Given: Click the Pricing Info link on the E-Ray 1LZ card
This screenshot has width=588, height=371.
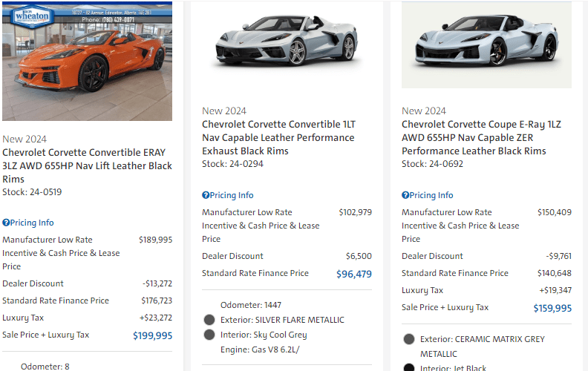Looking at the screenshot, I should pyautogui.click(x=431, y=195).
